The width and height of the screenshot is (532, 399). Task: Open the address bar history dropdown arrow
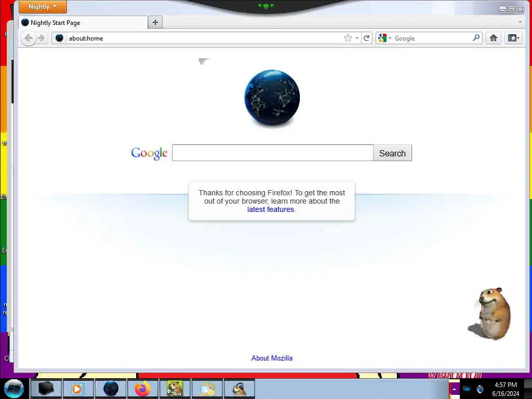[357, 38]
